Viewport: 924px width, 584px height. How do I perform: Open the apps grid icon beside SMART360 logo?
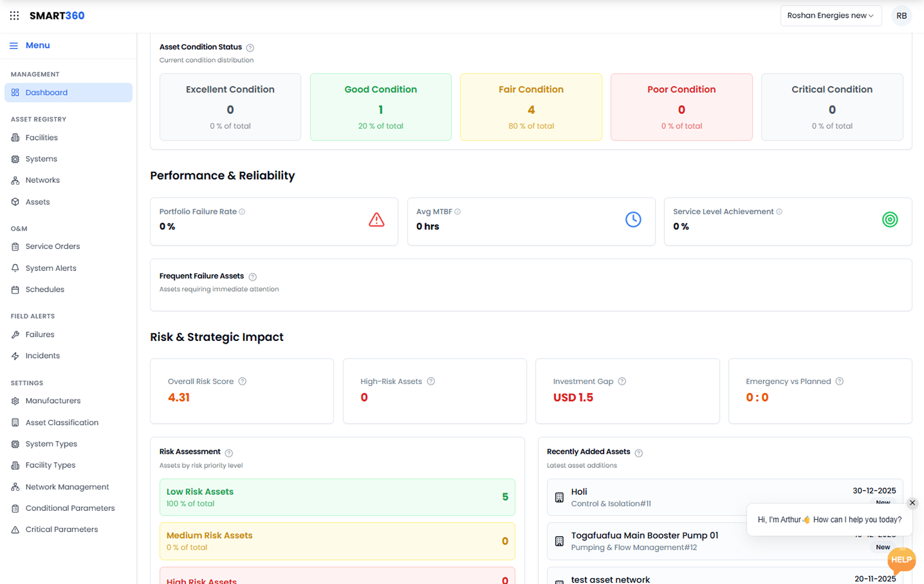[x=14, y=15]
